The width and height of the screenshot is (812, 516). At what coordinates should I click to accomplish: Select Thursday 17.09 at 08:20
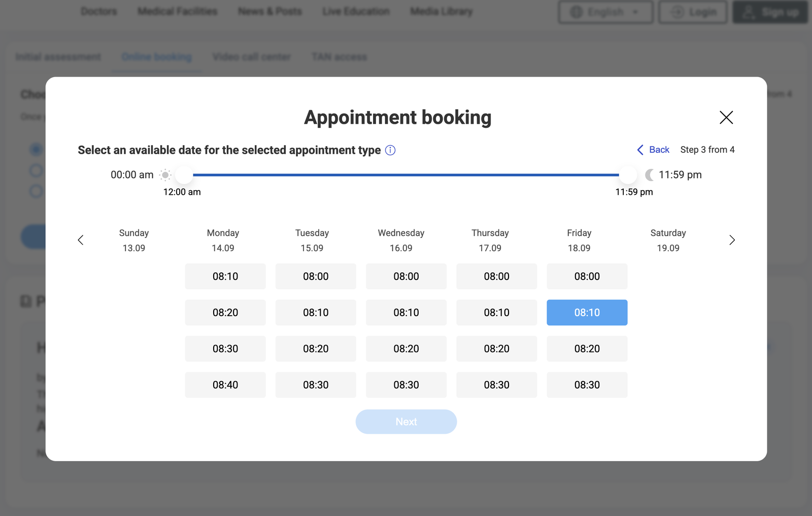[496, 349]
